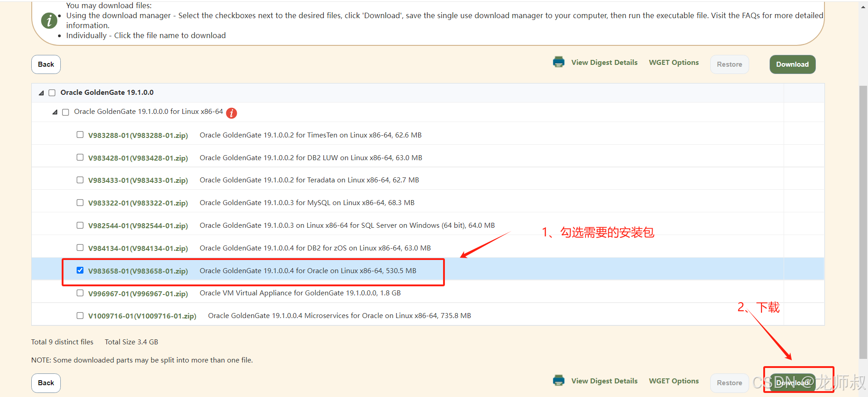Image resolution: width=868 pixels, height=397 pixels.
Task: Click the 'Oracle VM Virtual Appliance for GoldenGate' description
Action: coord(300,293)
